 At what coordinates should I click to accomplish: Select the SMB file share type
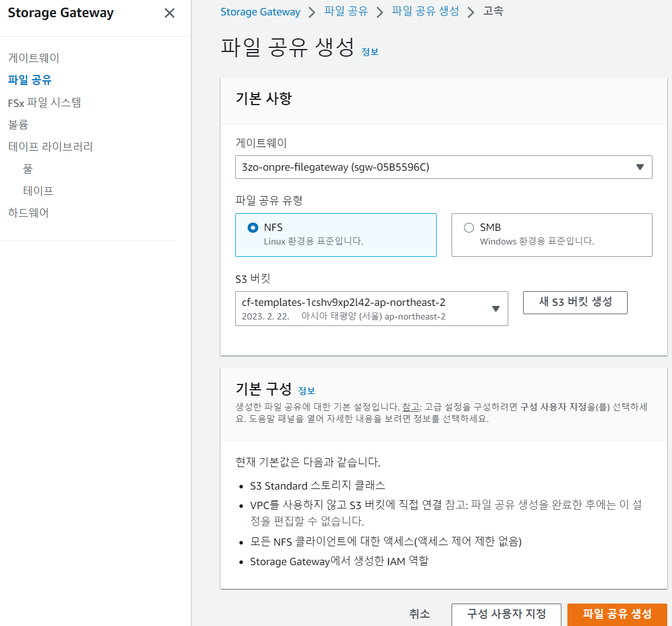(551, 235)
